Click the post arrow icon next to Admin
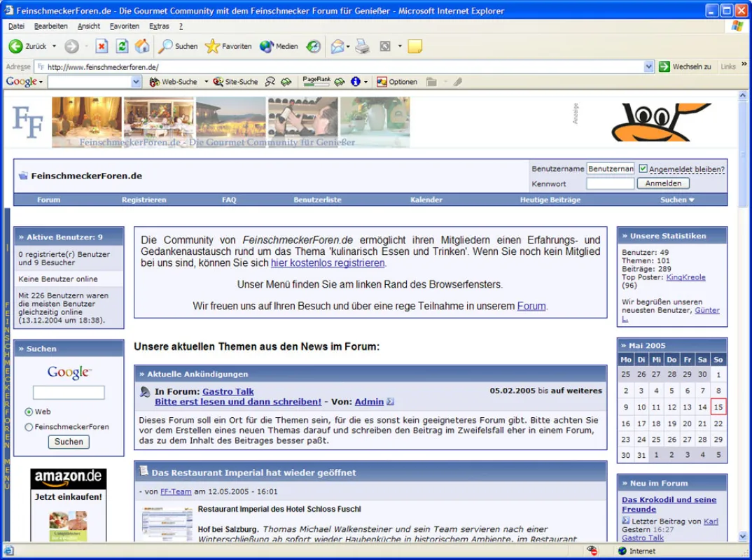The height and width of the screenshot is (560, 752). point(391,402)
